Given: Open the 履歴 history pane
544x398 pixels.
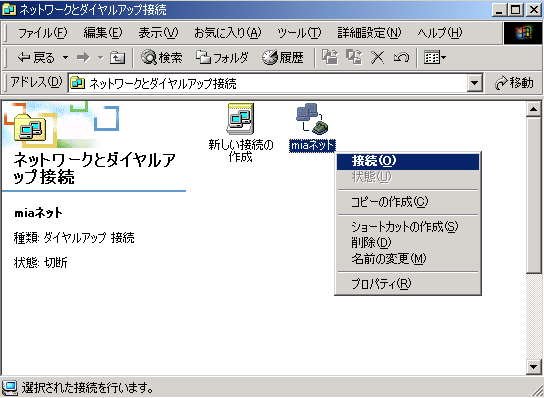Looking at the screenshot, I should click(x=283, y=57).
